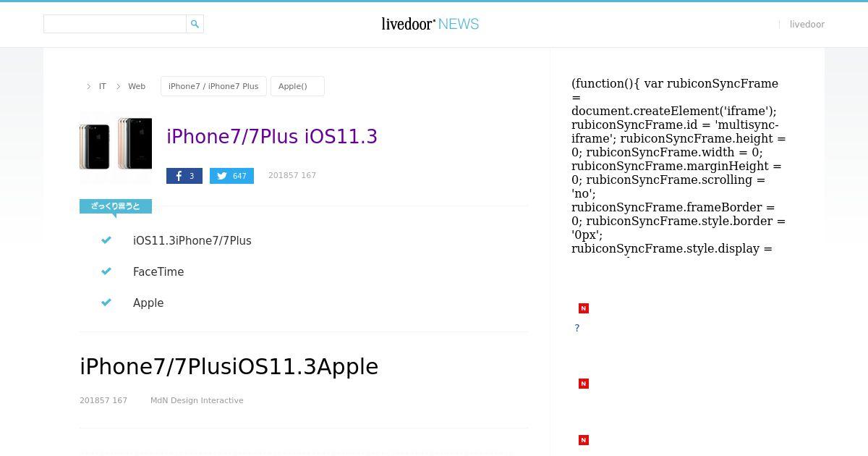Click the ざっくり言うと summary label
The image size is (868, 456).
(x=116, y=206)
